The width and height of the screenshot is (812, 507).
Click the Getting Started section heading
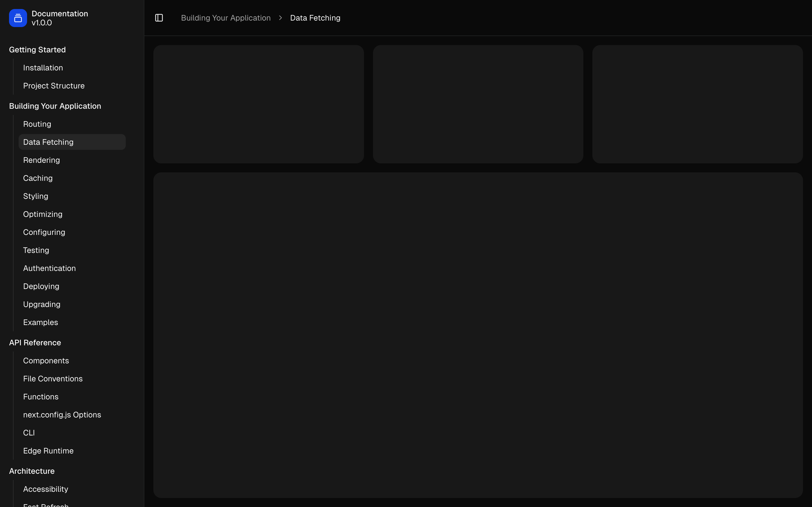click(x=37, y=50)
